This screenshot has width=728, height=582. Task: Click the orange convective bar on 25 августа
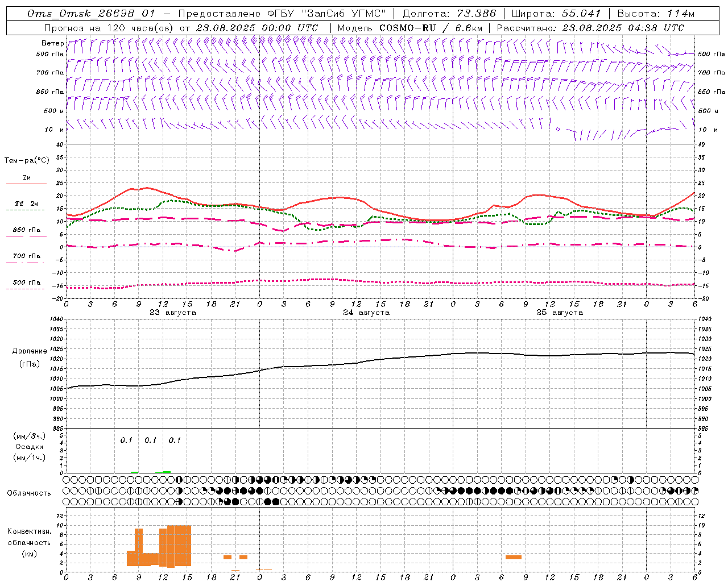click(514, 557)
